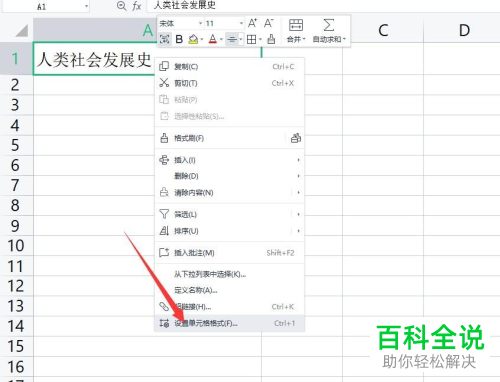Click the mini-toolbar bold B button
500x382 pixels.
pos(179,39)
